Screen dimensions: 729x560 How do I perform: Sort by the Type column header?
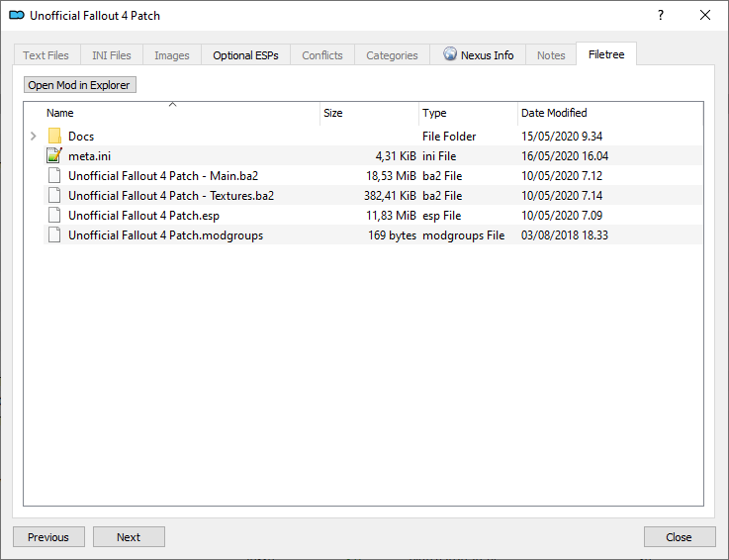pos(468,113)
